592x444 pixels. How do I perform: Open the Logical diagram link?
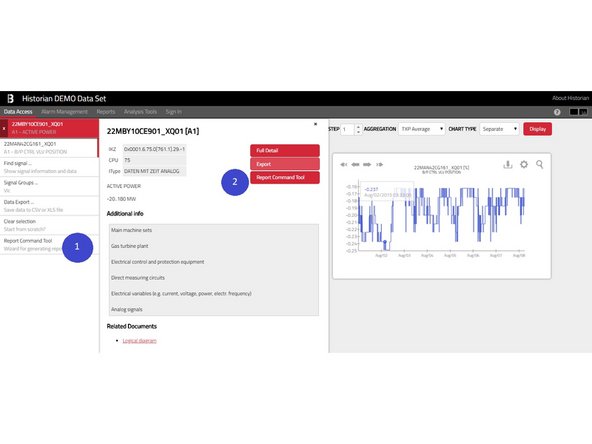[139, 341]
